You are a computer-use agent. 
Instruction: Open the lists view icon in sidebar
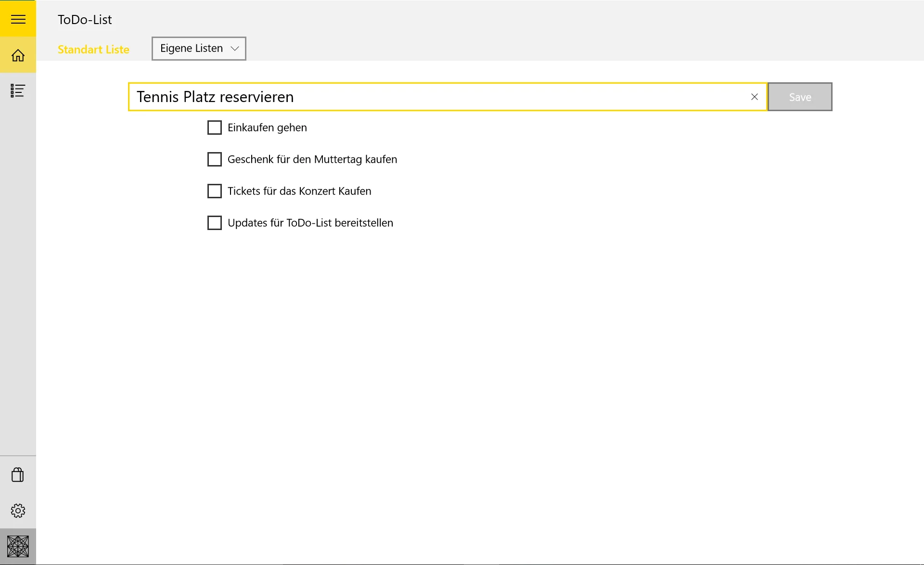(x=18, y=90)
